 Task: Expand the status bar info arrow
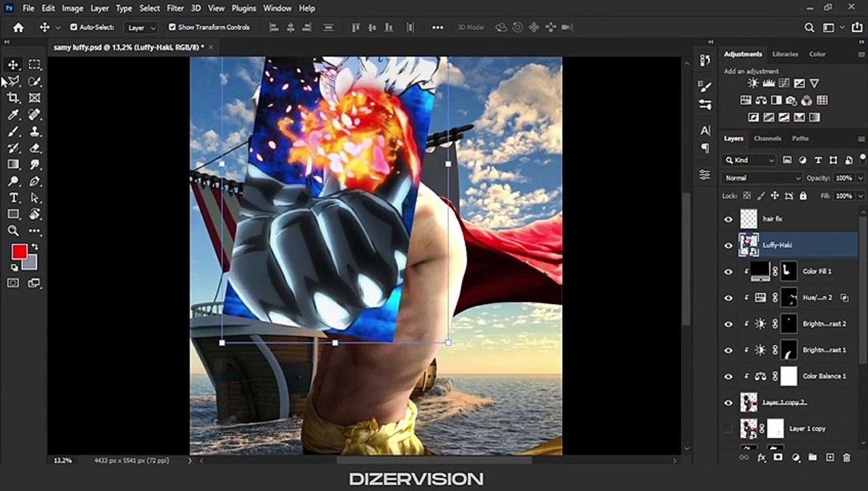(x=190, y=460)
